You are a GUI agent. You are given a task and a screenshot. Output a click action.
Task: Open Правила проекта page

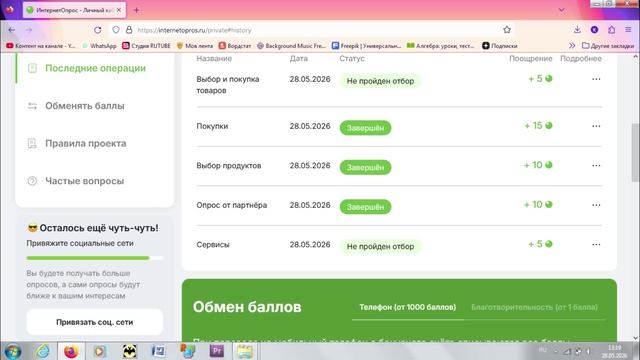click(85, 143)
